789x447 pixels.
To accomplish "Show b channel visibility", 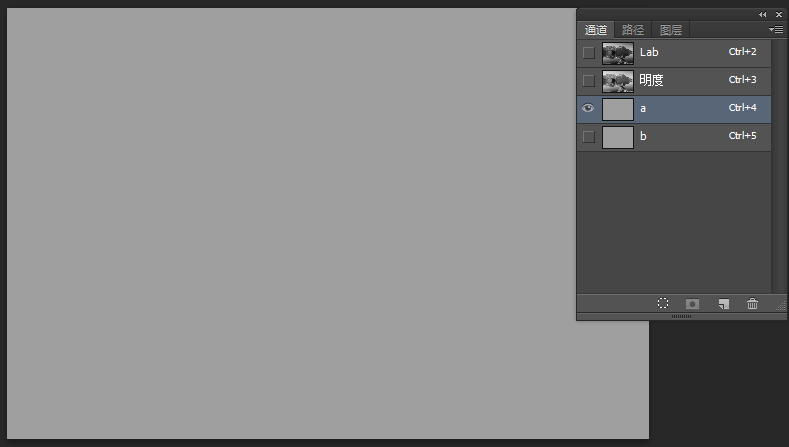I will (x=588, y=136).
